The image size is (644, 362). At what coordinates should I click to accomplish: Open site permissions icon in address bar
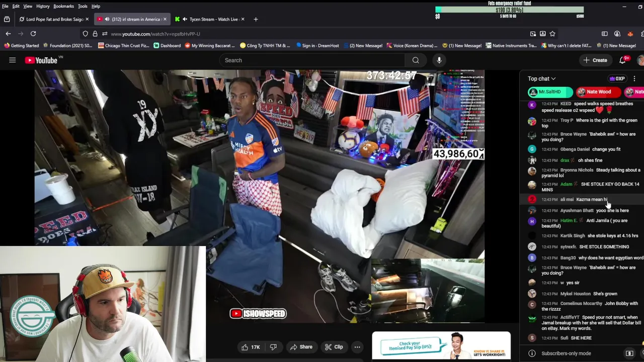pyautogui.click(x=104, y=34)
